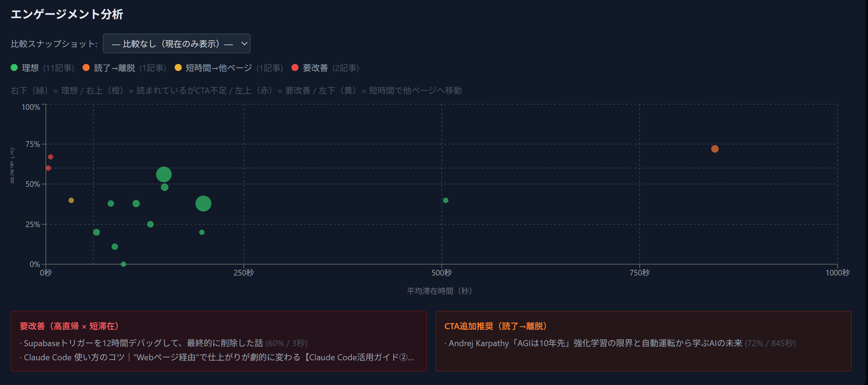The width and height of the screenshot is (868, 385).
Task: Click the yellow bubble at 40%
Action: [71, 200]
